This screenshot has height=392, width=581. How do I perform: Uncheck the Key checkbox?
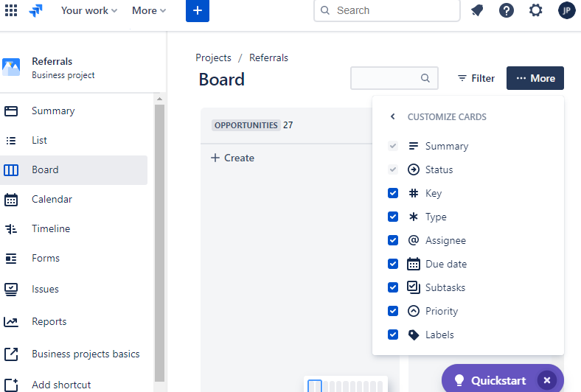tap(393, 193)
